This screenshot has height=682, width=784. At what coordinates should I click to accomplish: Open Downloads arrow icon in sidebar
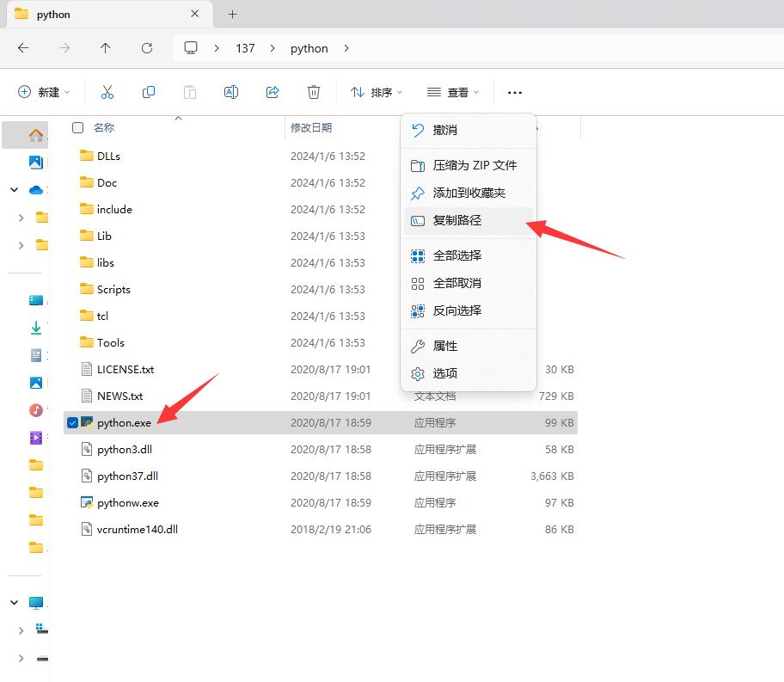tap(36, 328)
